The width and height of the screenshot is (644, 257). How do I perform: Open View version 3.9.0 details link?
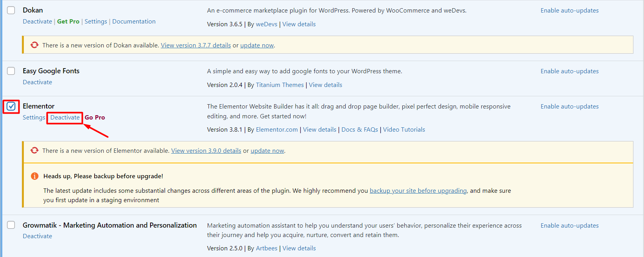click(206, 151)
